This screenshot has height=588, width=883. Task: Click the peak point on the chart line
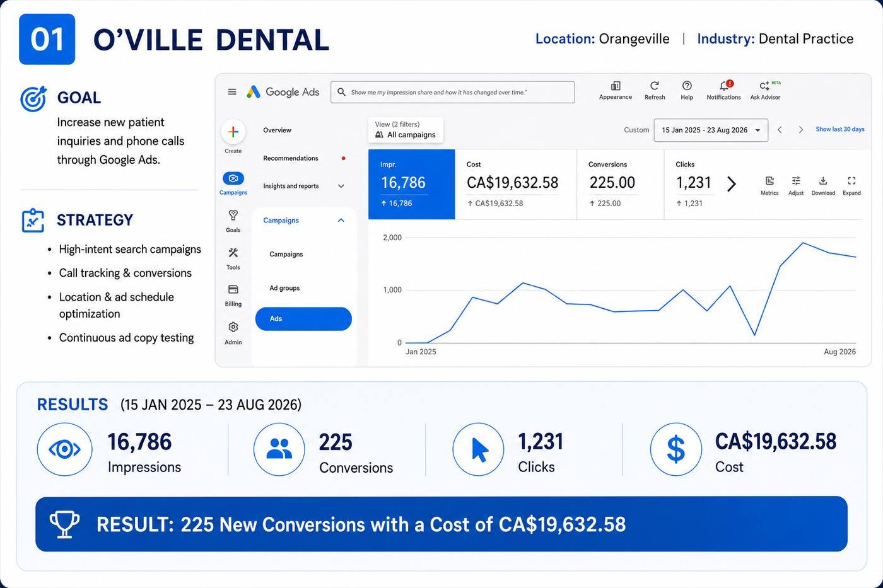click(x=803, y=243)
